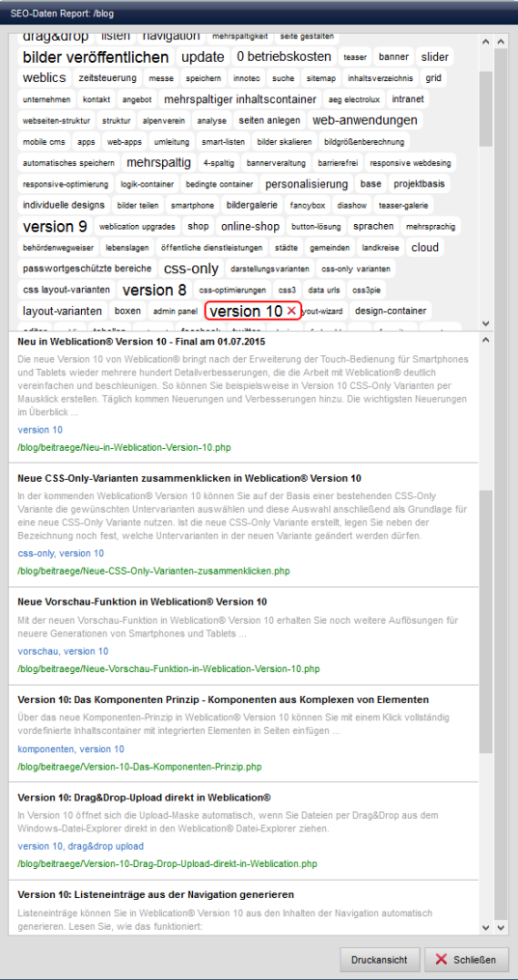This screenshot has width=518, height=980.
Task: Select the 'online-shop' tag
Action: pyautogui.click(x=251, y=226)
